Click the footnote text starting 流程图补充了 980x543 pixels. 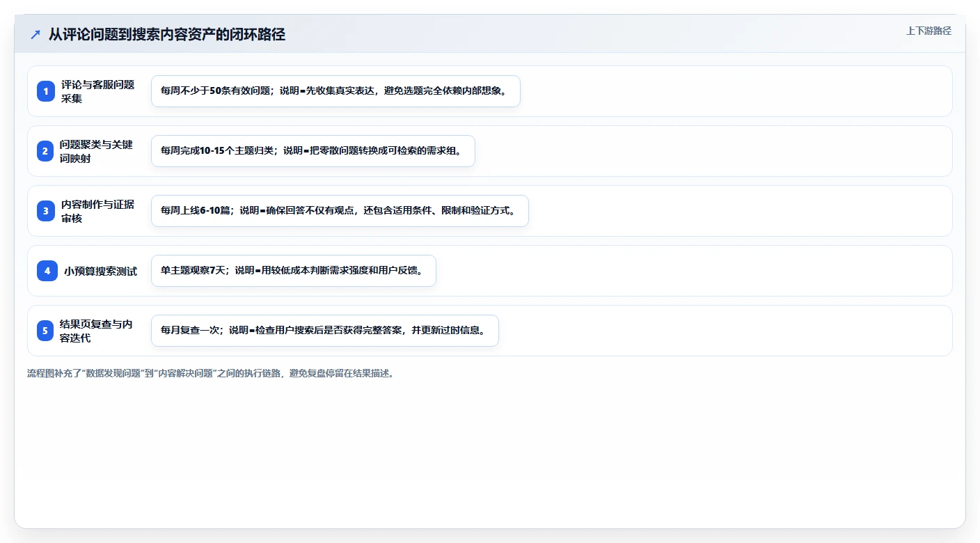(211, 373)
